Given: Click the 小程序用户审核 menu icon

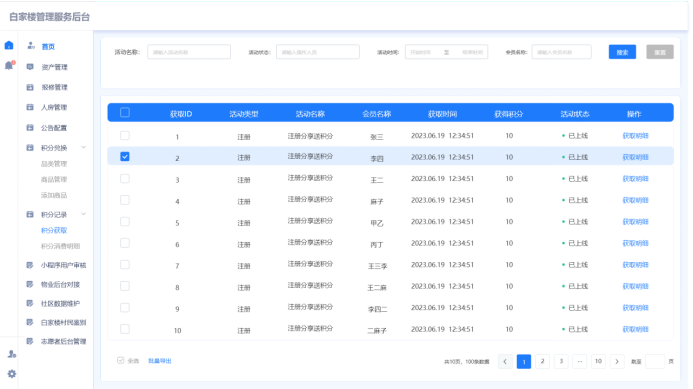Looking at the screenshot, I should [x=30, y=265].
